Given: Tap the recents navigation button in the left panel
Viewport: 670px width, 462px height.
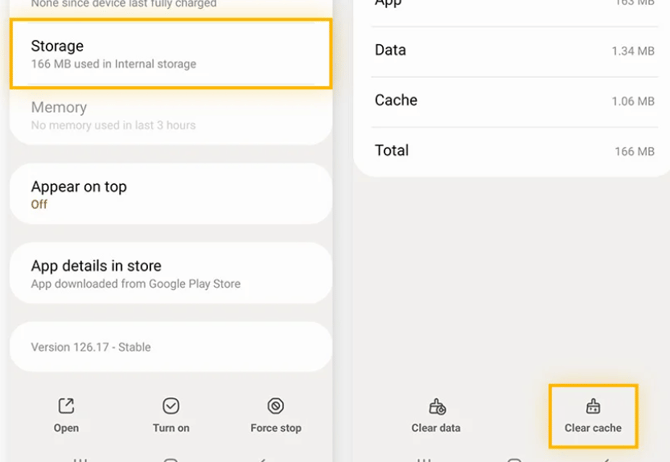Looking at the screenshot, I should pyautogui.click(x=80, y=459).
